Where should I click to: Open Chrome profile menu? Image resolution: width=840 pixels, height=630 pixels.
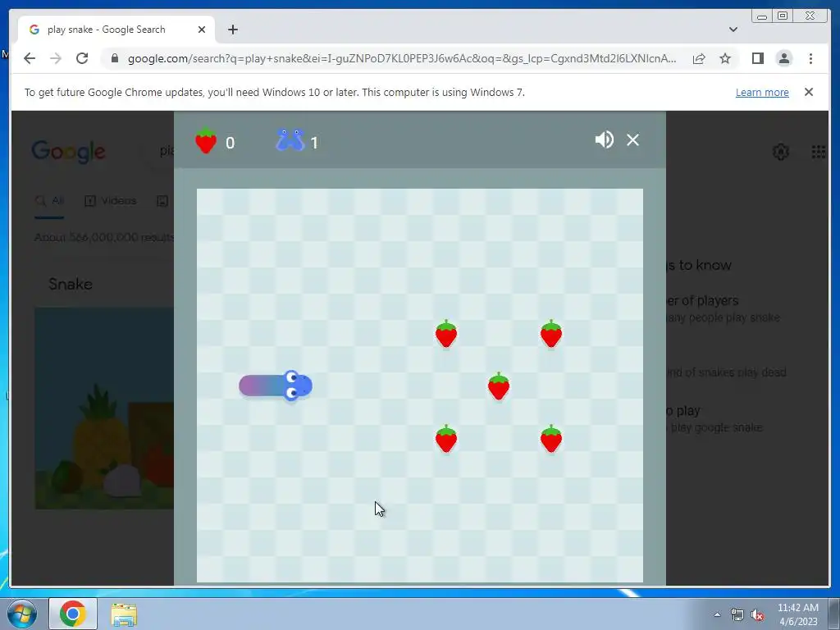coord(783,58)
